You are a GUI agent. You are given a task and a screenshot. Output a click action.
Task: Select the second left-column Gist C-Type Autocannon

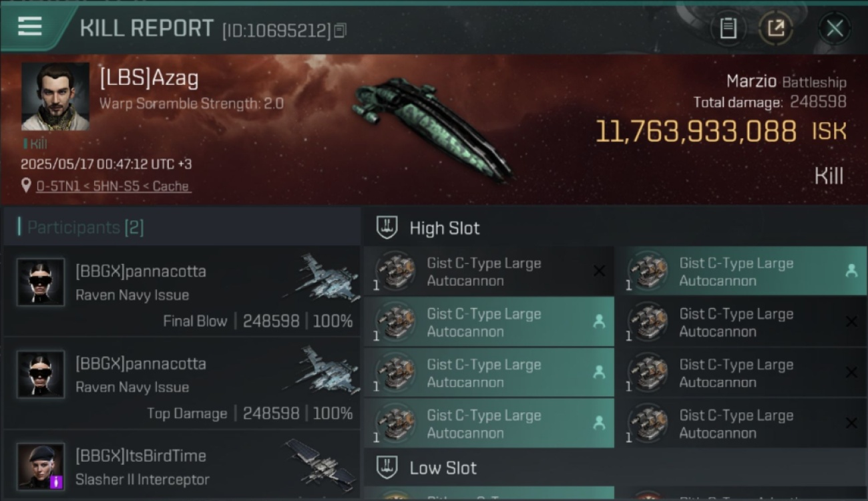pos(489,322)
